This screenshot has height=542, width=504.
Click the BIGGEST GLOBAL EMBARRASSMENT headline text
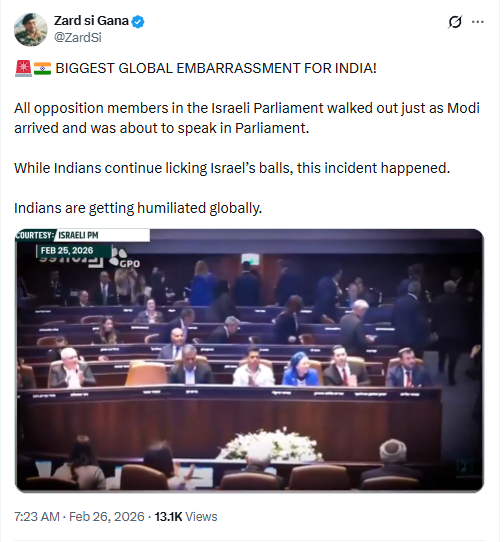(x=216, y=68)
